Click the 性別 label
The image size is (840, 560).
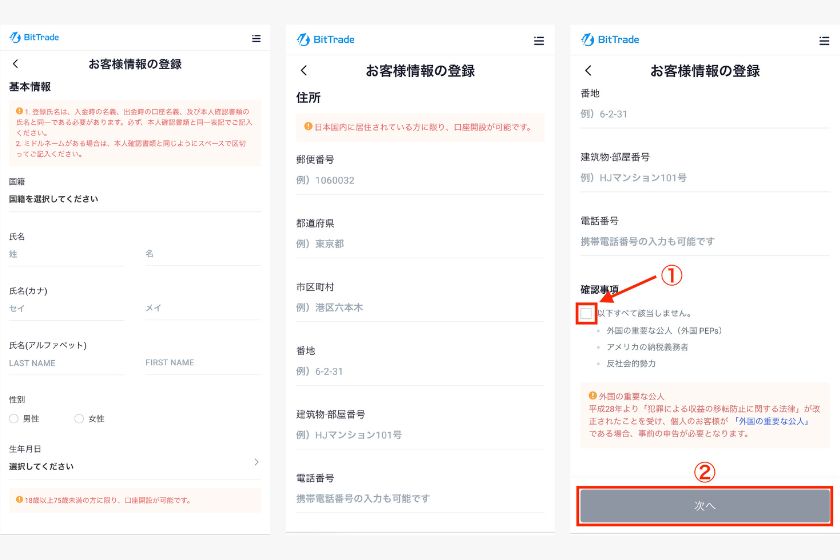point(17,399)
